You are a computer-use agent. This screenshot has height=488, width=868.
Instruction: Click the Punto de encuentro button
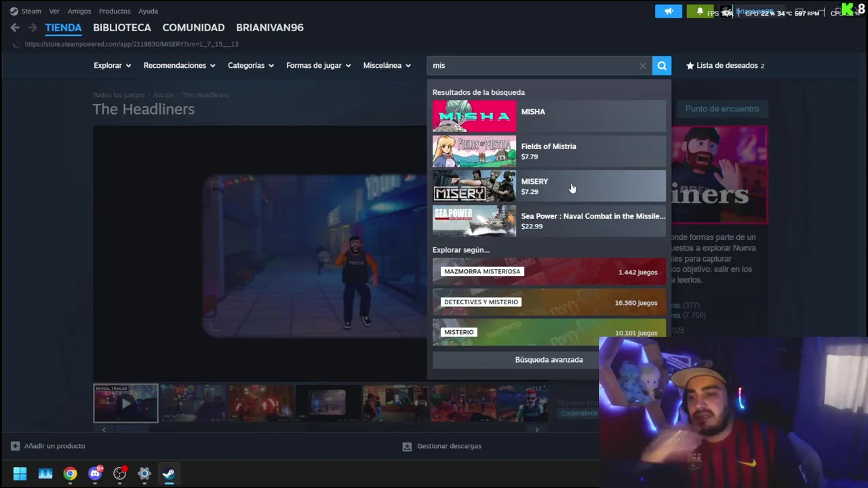click(722, 108)
